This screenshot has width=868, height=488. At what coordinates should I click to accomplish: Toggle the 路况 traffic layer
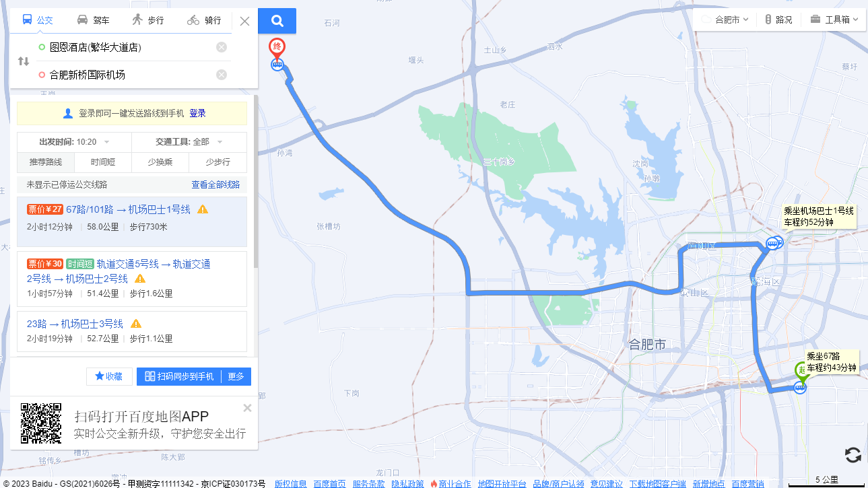pos(778,20)
